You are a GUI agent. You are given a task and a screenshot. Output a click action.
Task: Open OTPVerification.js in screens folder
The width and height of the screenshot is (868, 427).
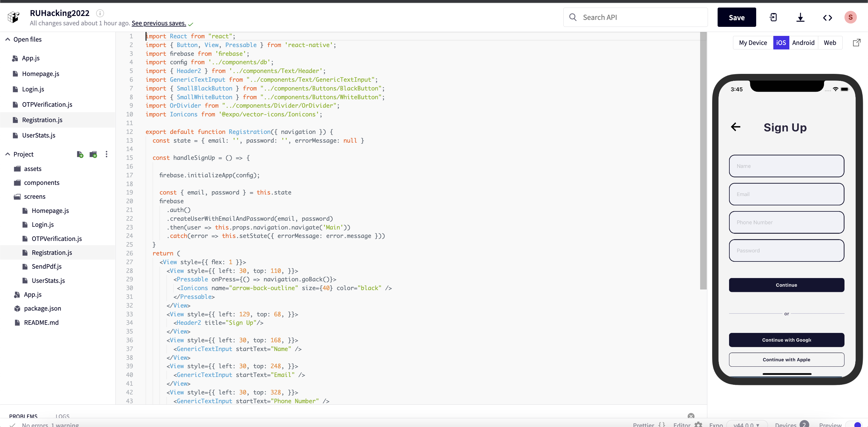(x=57, y=239)
